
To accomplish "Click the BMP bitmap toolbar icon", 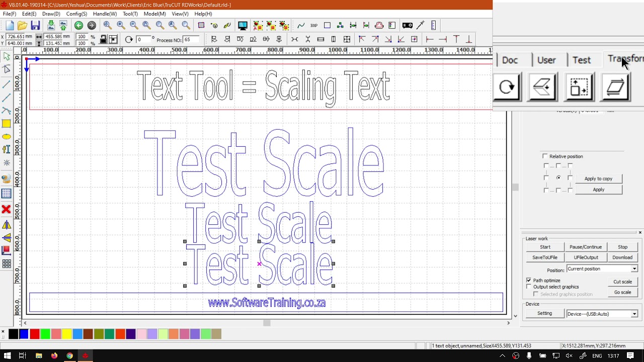I will tap(314, 26).
